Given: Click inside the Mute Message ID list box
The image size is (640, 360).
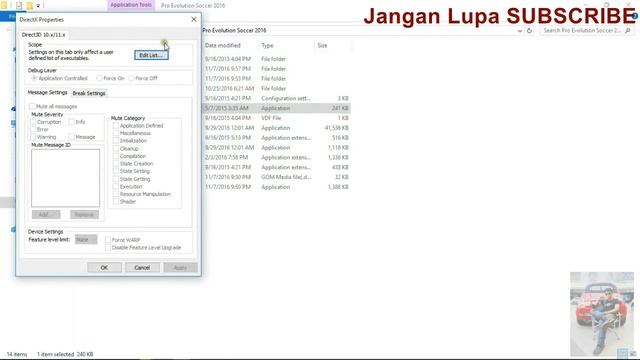Looking at the screenshot, I should pyautogui.click(x=65, y=178).
